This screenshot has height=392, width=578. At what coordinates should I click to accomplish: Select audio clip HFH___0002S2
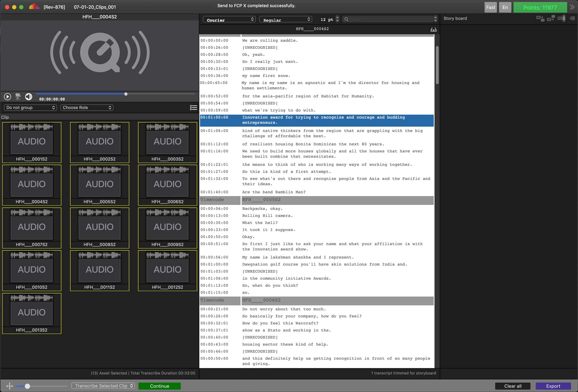100,142
